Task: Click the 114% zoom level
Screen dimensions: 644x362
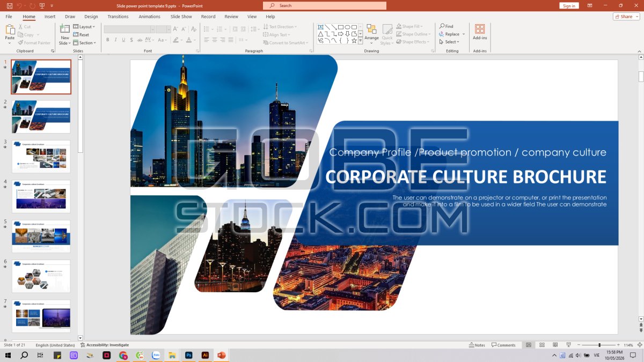Action: (x=628, y=345)
